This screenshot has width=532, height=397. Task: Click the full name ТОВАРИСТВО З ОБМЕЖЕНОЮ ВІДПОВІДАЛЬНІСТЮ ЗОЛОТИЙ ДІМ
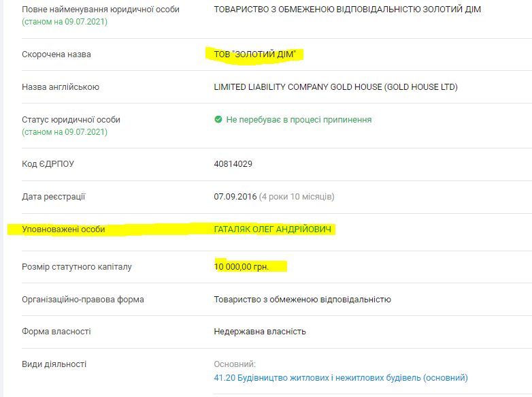click(348, 9)
